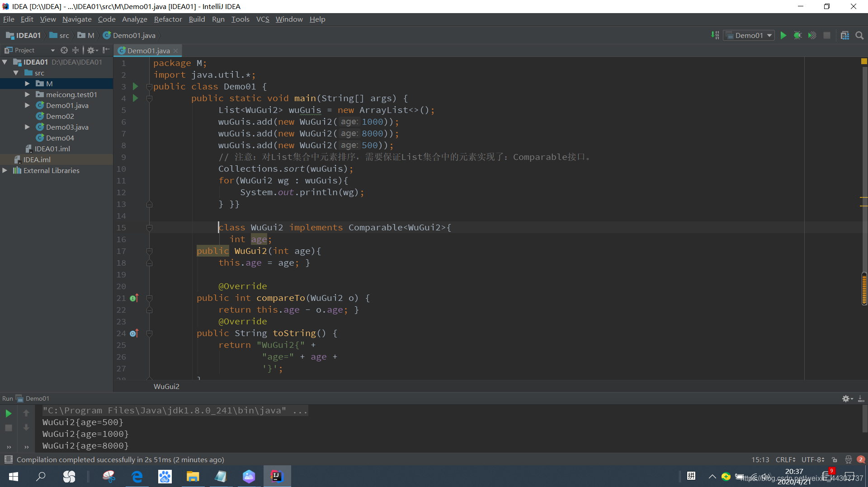The image size is (868, 487).
Task: Click run gutter arrow beside main method
Action: 135,98
